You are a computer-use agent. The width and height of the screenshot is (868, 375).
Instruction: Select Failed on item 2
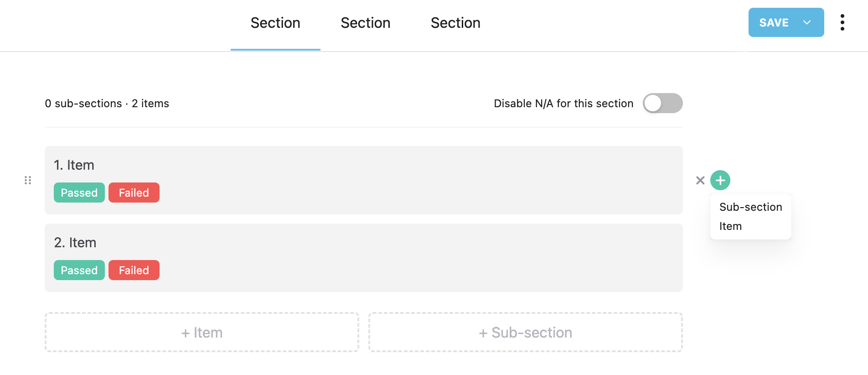(x=134, y=270)
